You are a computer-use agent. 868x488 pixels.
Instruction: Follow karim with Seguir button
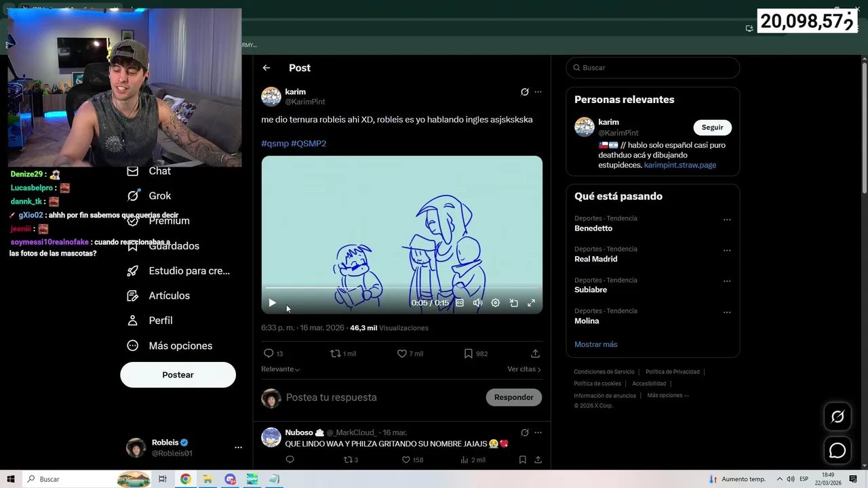point(712,127)
